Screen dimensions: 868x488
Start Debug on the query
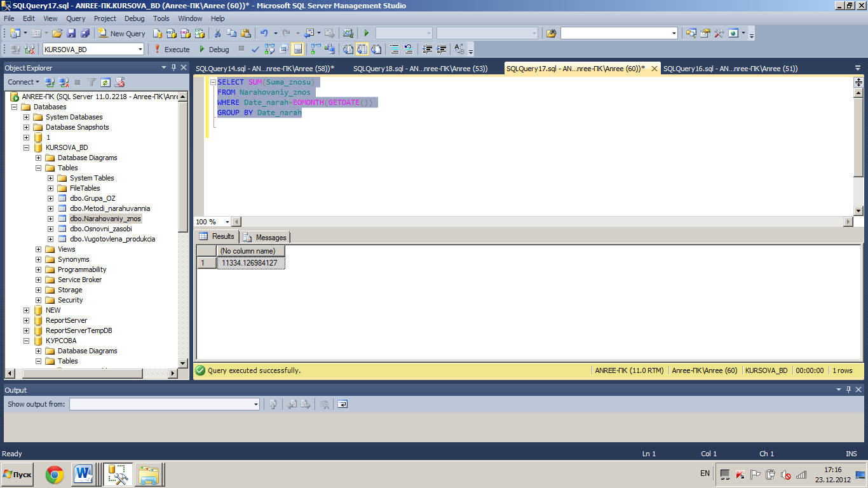tap(214, 49)
